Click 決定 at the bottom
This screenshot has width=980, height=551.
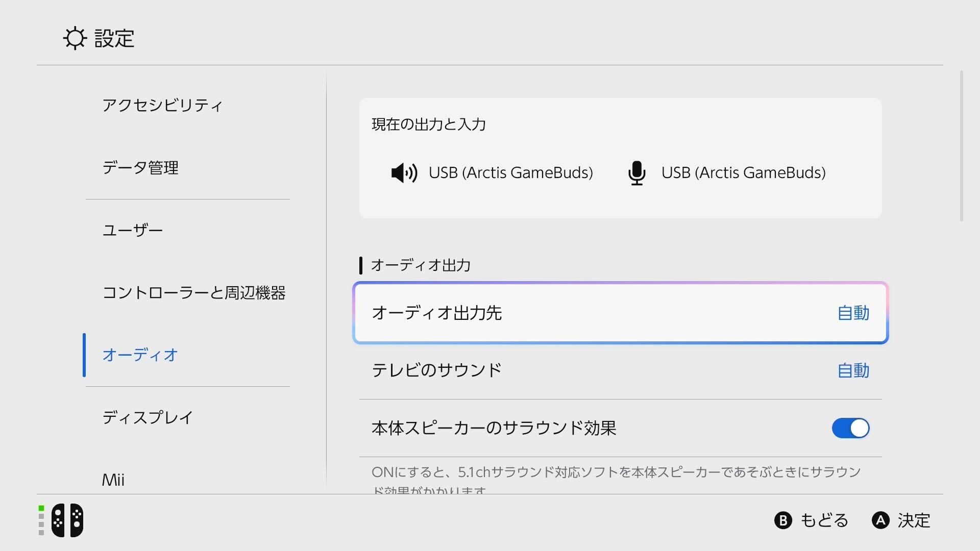point(915,521)
